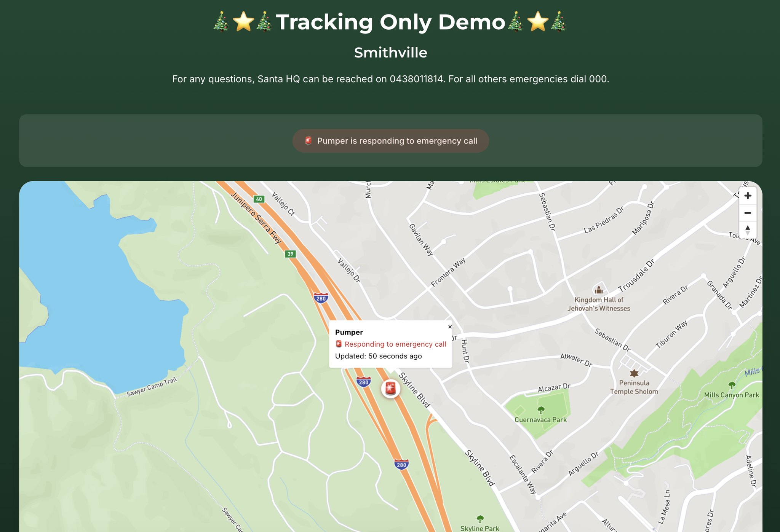Image resolution: width=780 pixels, height=532 pixels.
Task: Zoom out of the map
Action: coord(747,213)
